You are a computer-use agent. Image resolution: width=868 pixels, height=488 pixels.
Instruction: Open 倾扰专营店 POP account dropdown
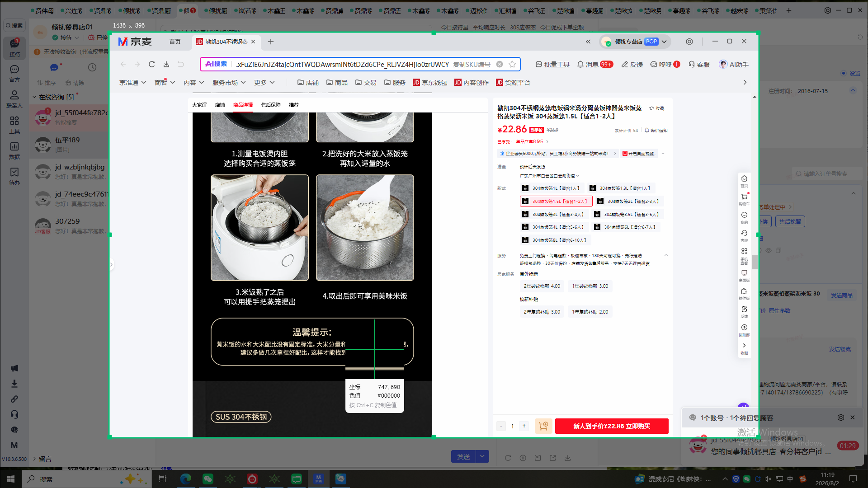[x=636, y=42]
